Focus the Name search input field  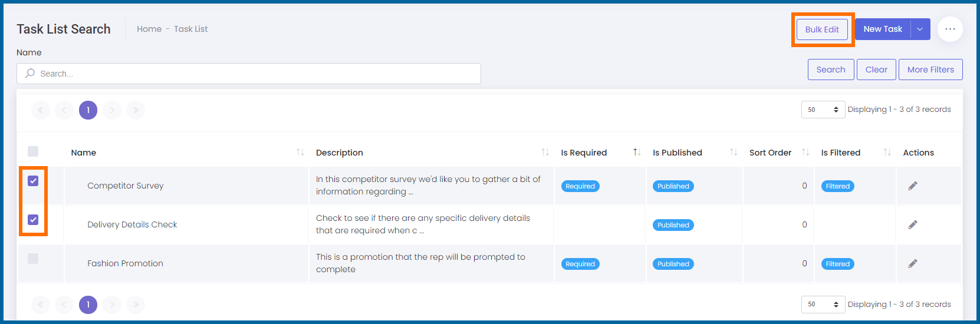[249, 74]
